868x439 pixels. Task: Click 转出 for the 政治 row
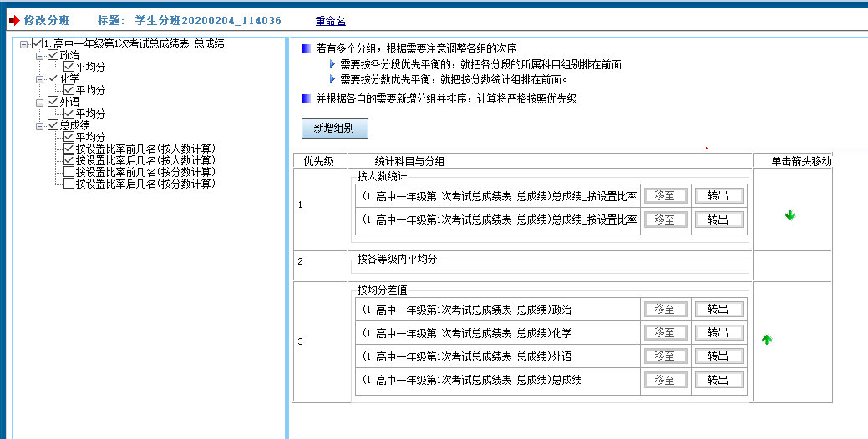tap(718, 310)
